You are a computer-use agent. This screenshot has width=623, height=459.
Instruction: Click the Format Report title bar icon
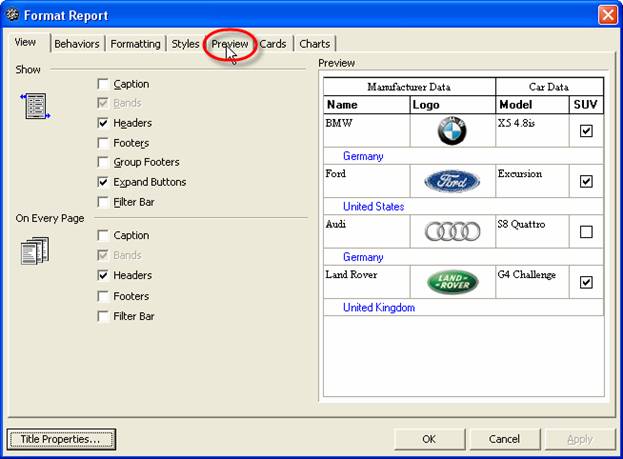(x=12, y=15)
